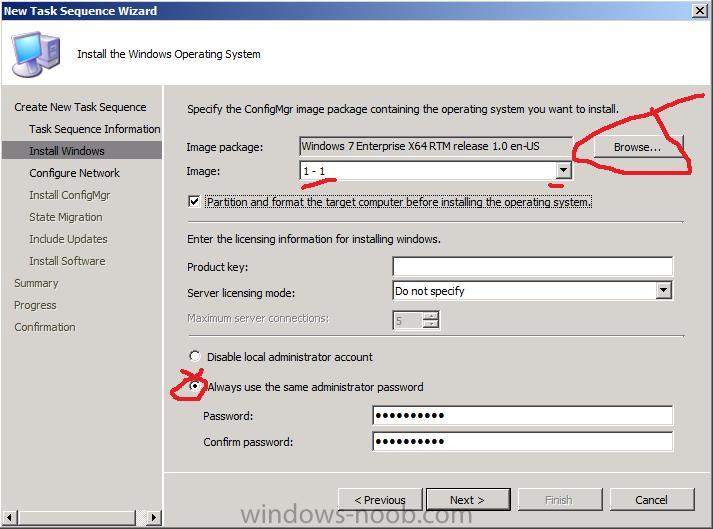Image resolution: width=713 pixels, height=529 pixels.
Task: Open the Install ConfigMgr step
Action: pos(70,195)
